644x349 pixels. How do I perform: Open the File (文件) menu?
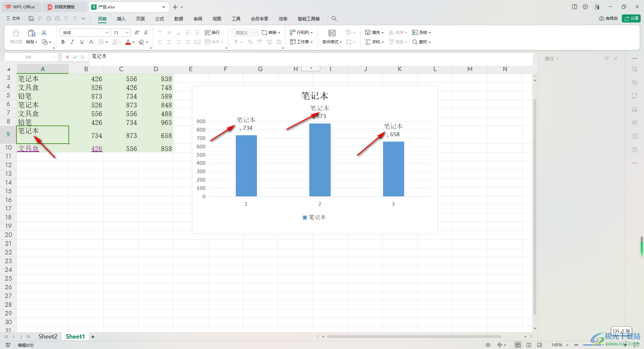[x=13, y=18]
